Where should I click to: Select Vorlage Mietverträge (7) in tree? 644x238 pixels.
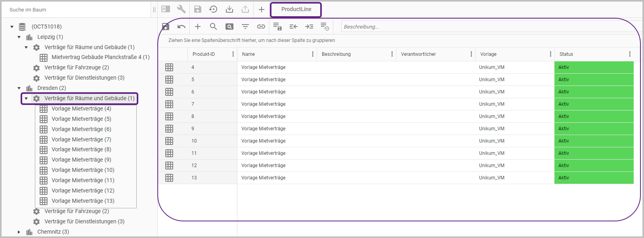81,139
